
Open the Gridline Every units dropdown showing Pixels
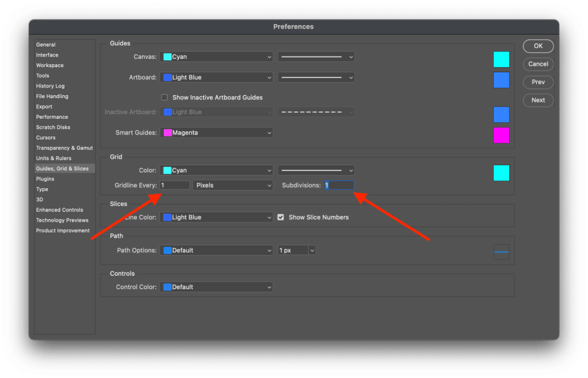click(x=233, y=185)
